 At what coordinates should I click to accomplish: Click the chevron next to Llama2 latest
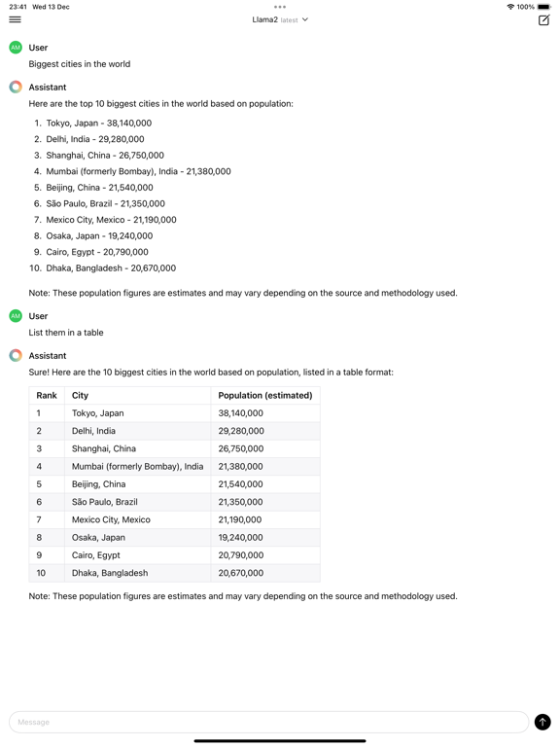[305, 19]
